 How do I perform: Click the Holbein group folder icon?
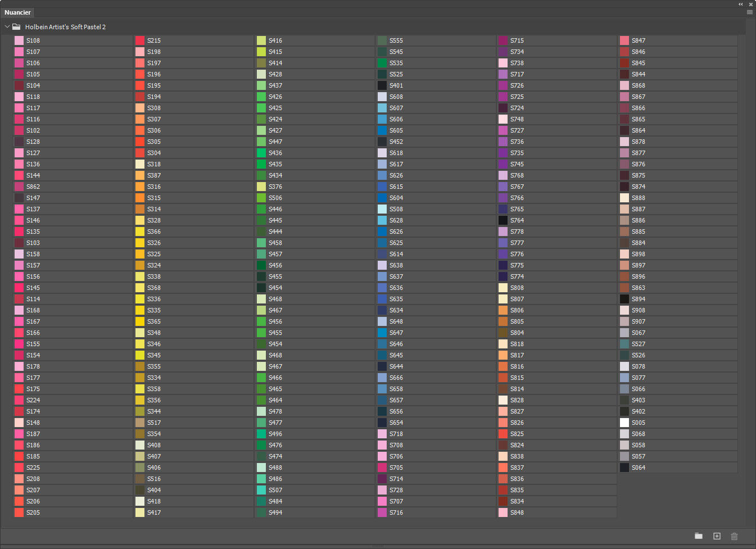point(16,27)
